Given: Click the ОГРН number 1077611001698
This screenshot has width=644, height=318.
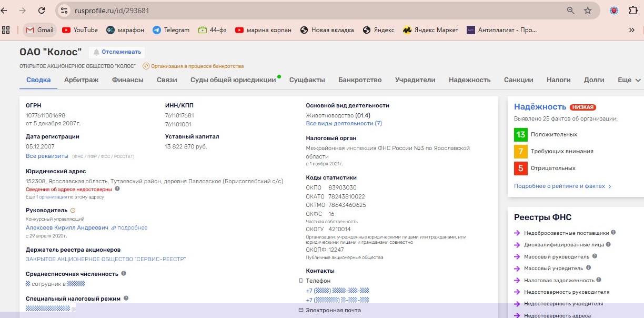Looking at the screenshot, I should (46, 115).
